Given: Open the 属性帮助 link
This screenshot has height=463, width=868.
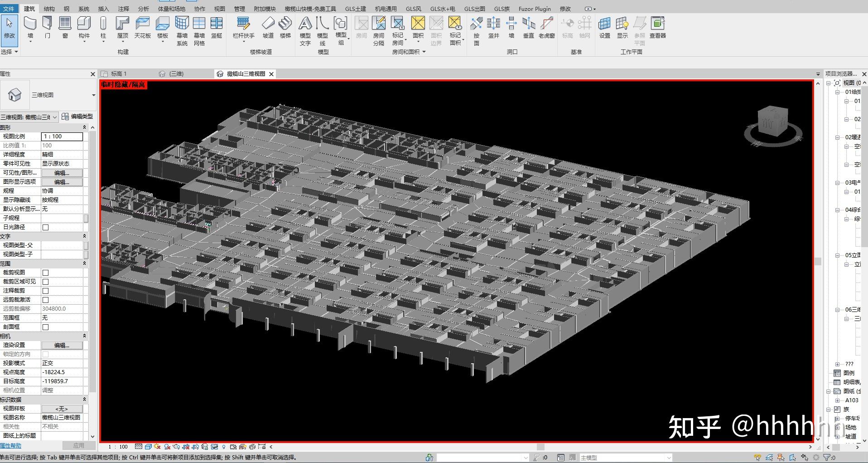Looking at the screenshot, I should 11,446.
